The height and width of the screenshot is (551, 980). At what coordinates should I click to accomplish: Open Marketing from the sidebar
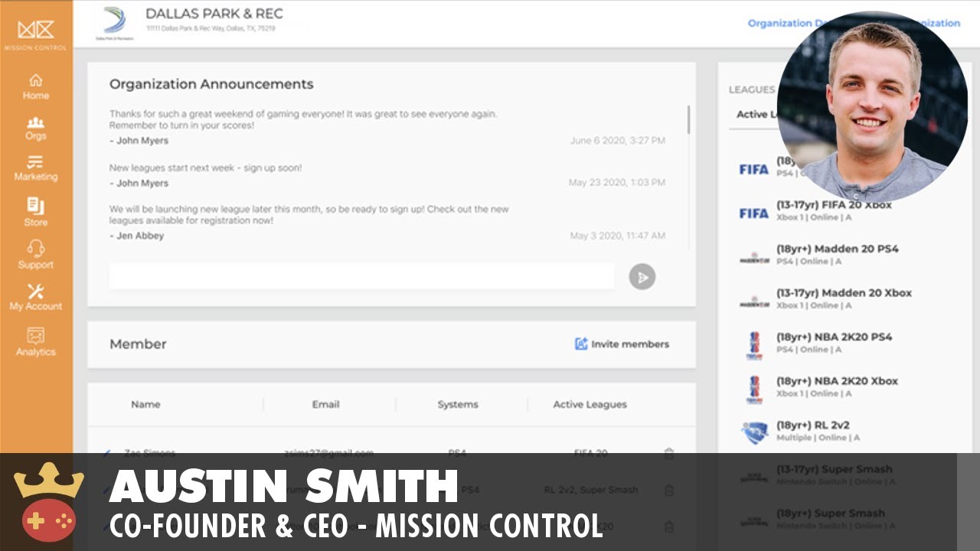pyautogui.click(x=35, y=168)
